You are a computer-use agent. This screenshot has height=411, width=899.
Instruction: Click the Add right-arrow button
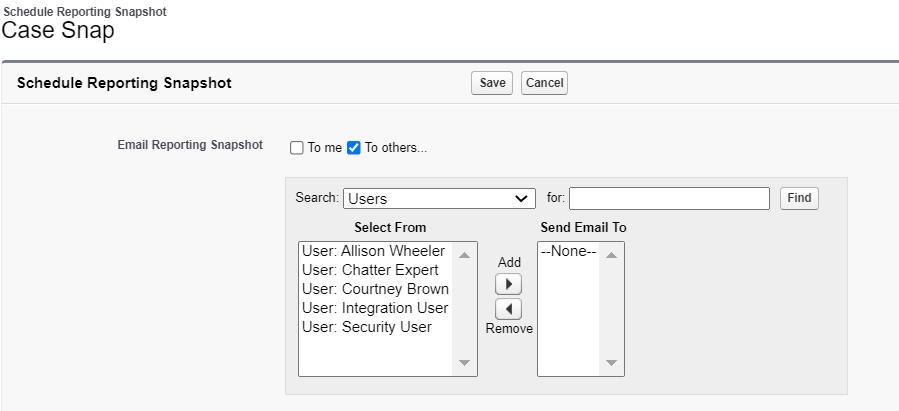coord(509,284)
